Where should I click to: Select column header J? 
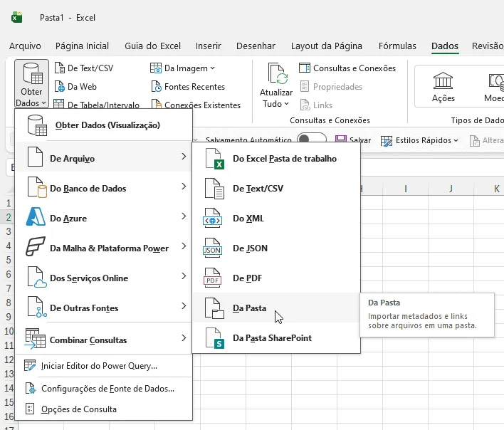pos(451,189)
